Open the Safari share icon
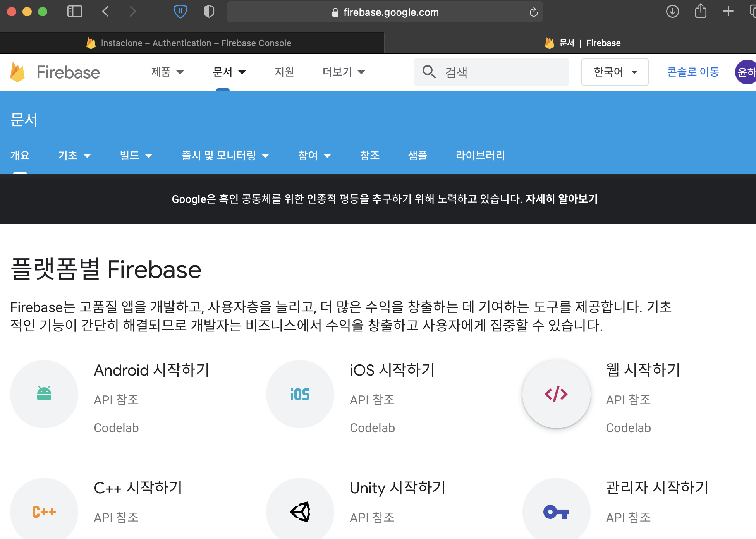The width and height of the screenshot is (756, 539). click(x=701, y=11)
